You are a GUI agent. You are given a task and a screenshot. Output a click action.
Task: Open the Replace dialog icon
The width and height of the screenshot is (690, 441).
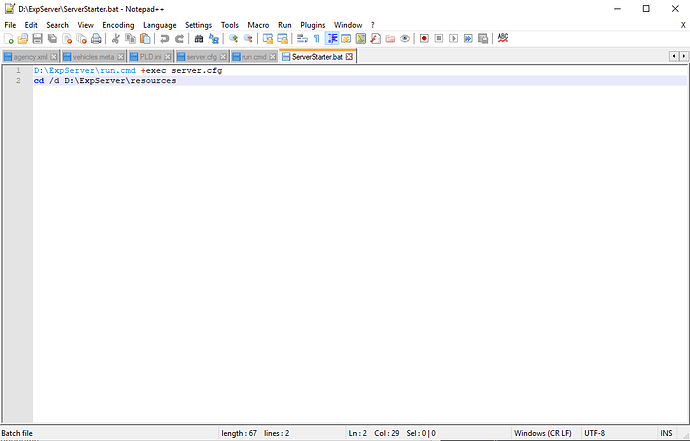point(214,39)
